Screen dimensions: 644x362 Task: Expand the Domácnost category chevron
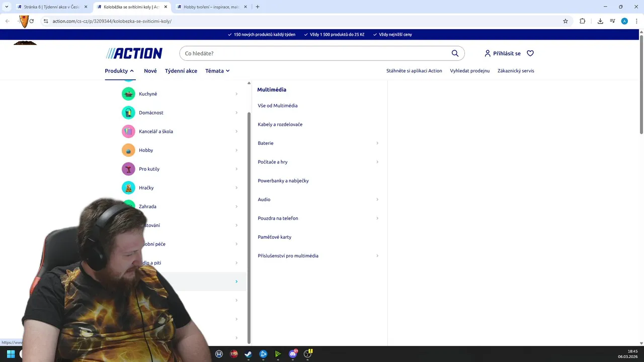click(236, 113)
